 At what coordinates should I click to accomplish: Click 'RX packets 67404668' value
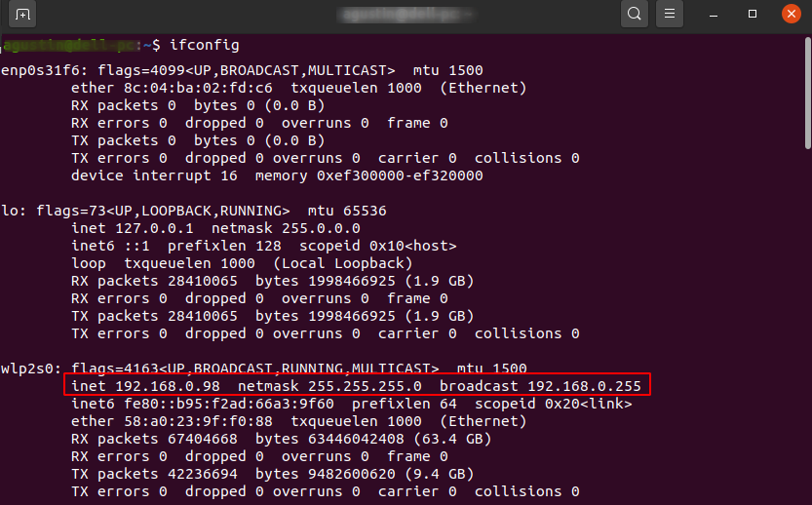click(x=154, y=440)
